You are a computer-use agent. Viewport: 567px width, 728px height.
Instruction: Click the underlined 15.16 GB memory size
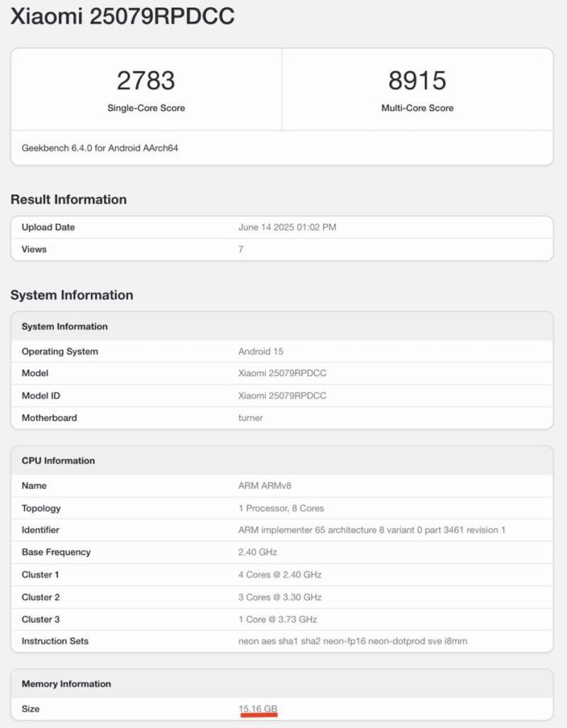pos(257,709)
